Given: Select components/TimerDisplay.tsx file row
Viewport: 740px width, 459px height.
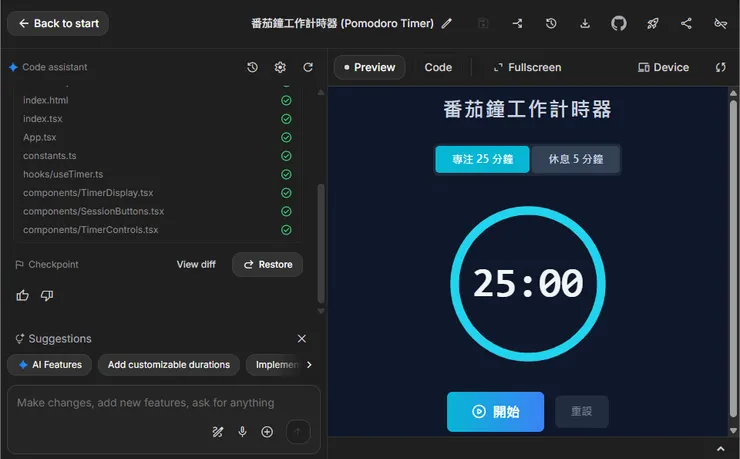Looking at the screenshot, I should pos(157,192).
